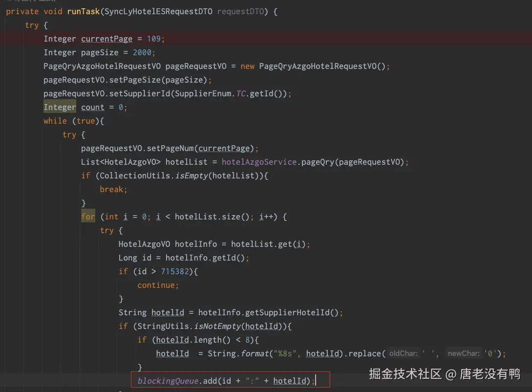
Task: Click the newChar: parameter hint
Action: (x=464, y=354)
